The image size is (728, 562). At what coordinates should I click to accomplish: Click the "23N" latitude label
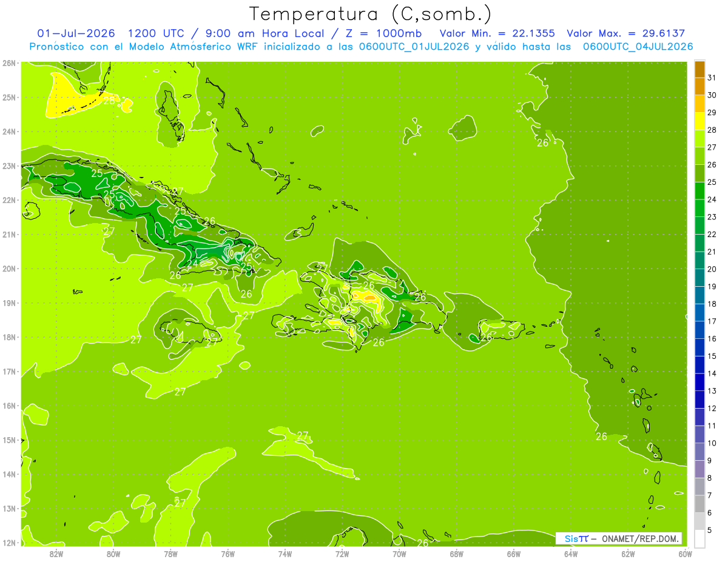[x=8, y=166]
